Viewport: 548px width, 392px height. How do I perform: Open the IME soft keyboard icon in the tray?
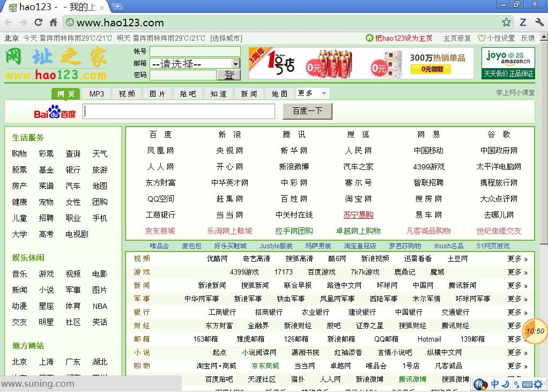[x=528, y=384]
